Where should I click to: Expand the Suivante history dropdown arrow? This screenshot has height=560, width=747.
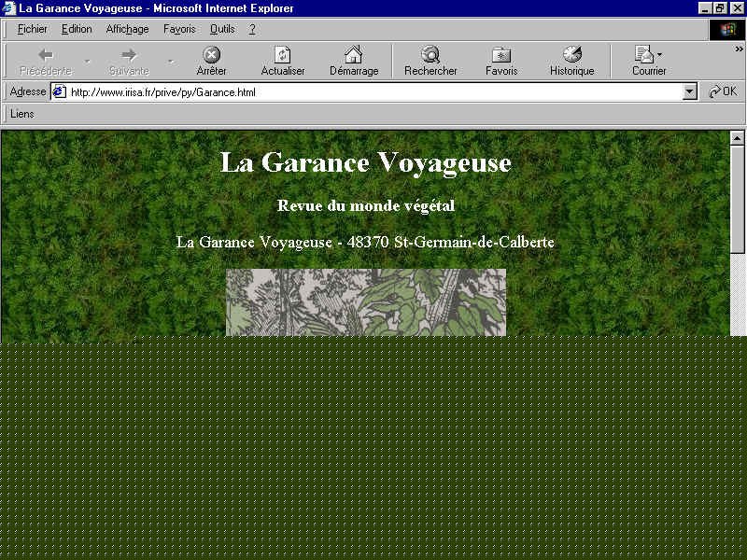pyautogui.click(x=171, y=61)
